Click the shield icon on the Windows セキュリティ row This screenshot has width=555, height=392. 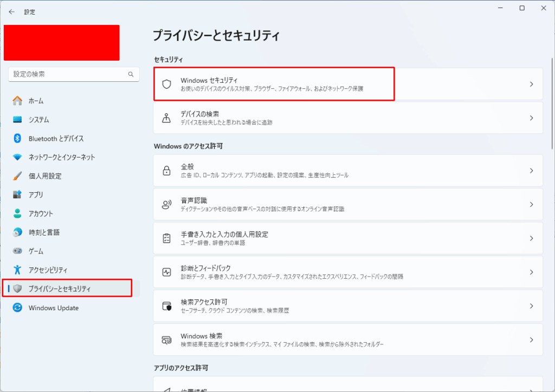[x=166, y=84]
